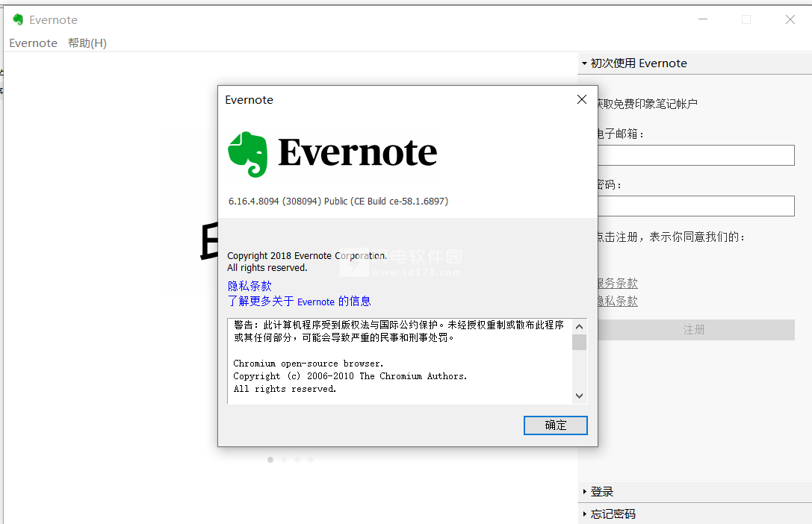This screenshot has width=812, height=524.
Task: Expand the 忘记密码 section
Action: pyautogui.click(x=695, y=514)
